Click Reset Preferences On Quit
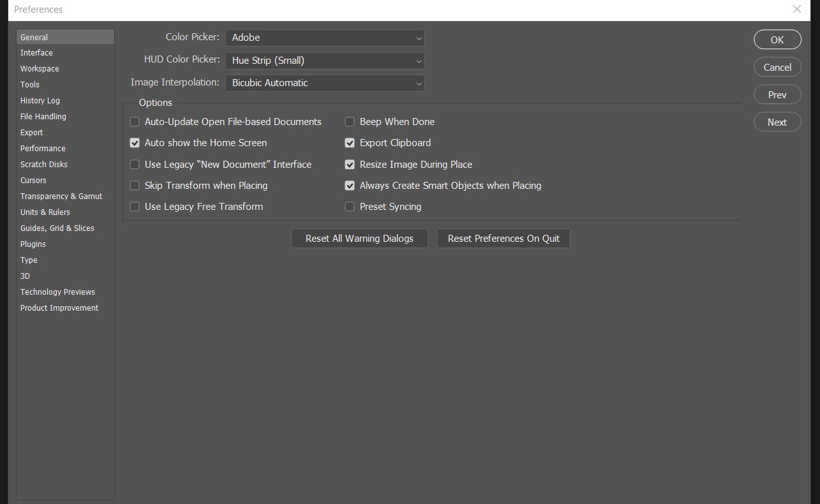Screen dimensions: 820x504 pos(503,238)
